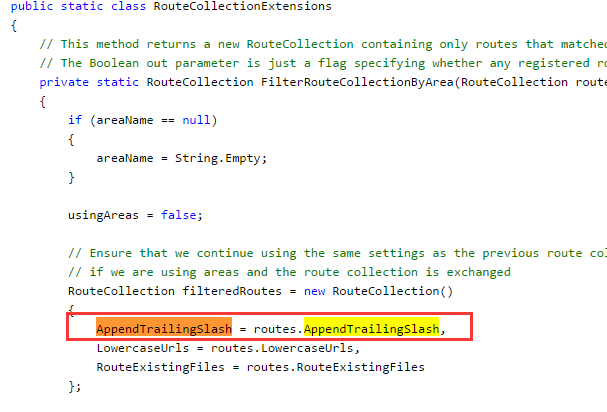Click the RouteCollectionExtensions class name

point(243,6)
